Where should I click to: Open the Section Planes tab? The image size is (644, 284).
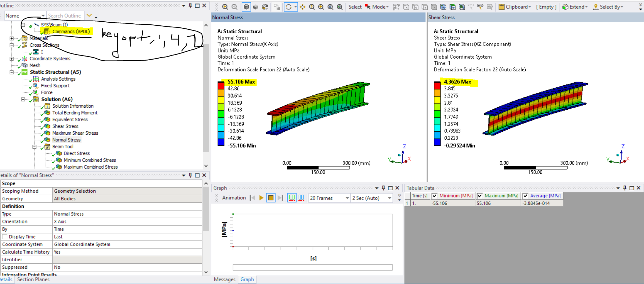[33, 279]
